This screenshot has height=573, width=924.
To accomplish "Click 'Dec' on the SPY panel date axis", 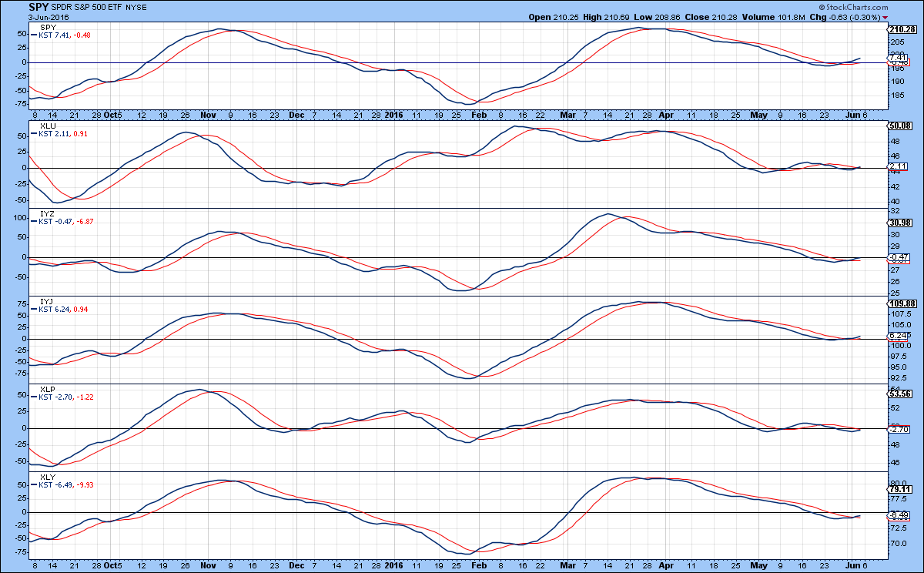I will coord(296,113).
